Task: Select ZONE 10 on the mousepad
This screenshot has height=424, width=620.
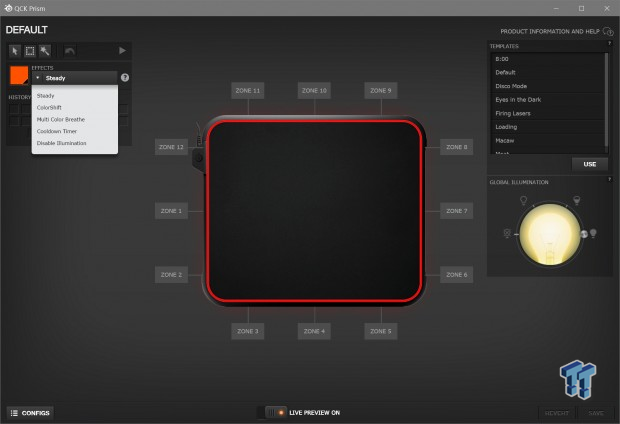Action: point(314,91)
